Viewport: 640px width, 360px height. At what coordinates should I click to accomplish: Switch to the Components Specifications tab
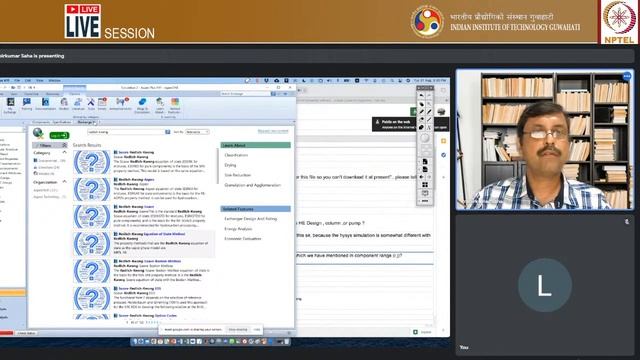tap(52, 122)
